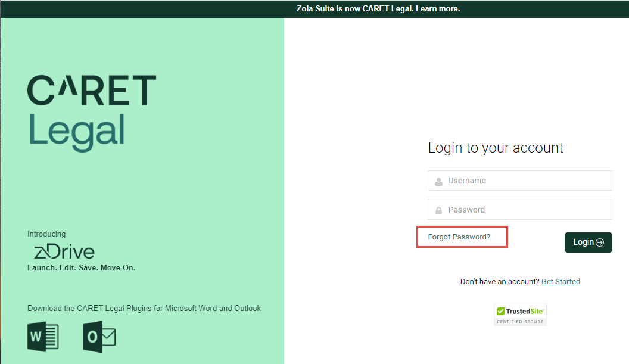Open the Microsoft Outlook plugin download icon
Viewport: 629px width, 364px height.
pyautogui.click(x=99, y=337)
